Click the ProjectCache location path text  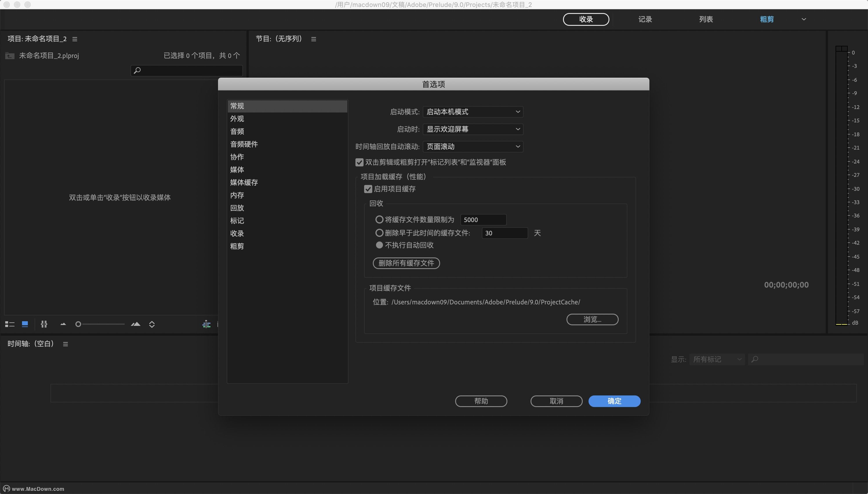pos(486,302)
